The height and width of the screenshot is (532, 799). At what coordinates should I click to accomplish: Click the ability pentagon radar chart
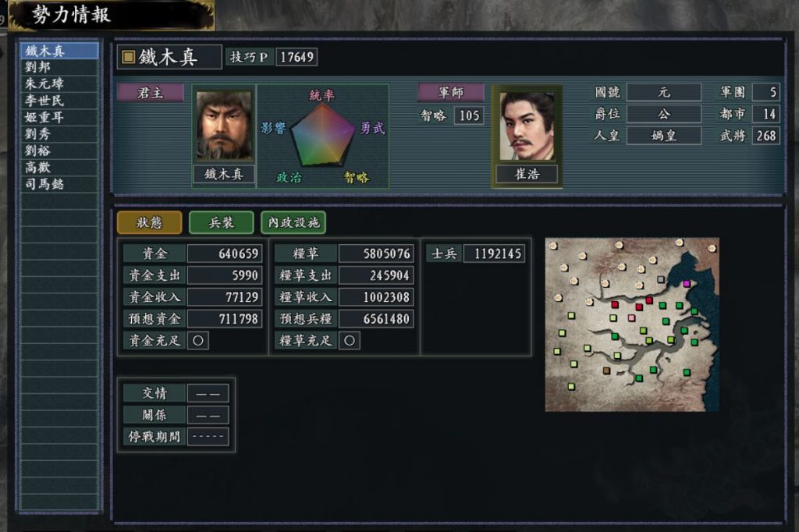(x=322, y=136)
